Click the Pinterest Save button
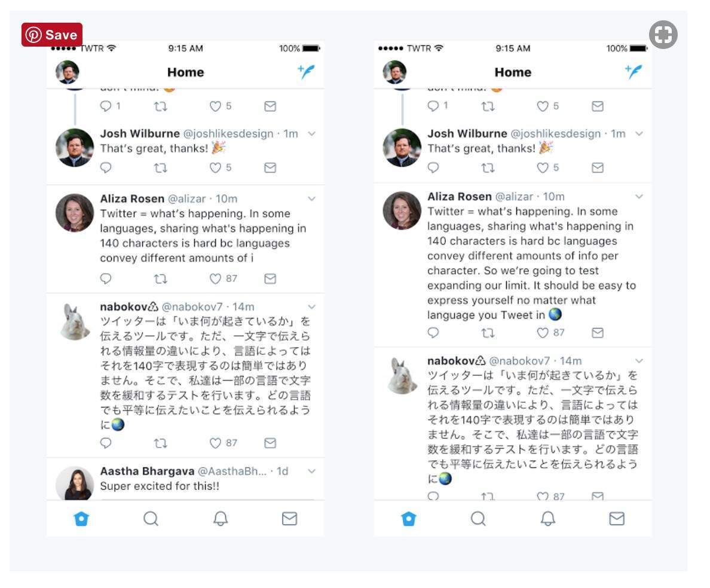The image size is (710, 588). 51,35
